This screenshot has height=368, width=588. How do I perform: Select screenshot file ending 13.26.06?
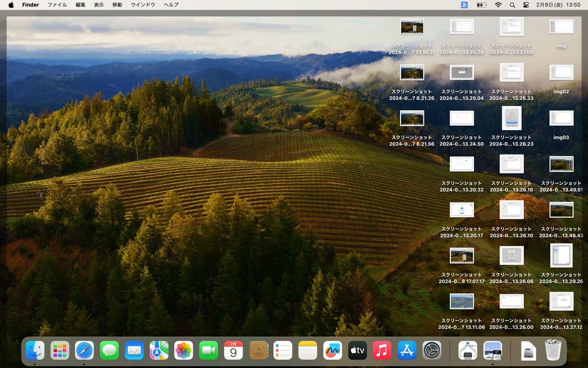click(512, 256)
